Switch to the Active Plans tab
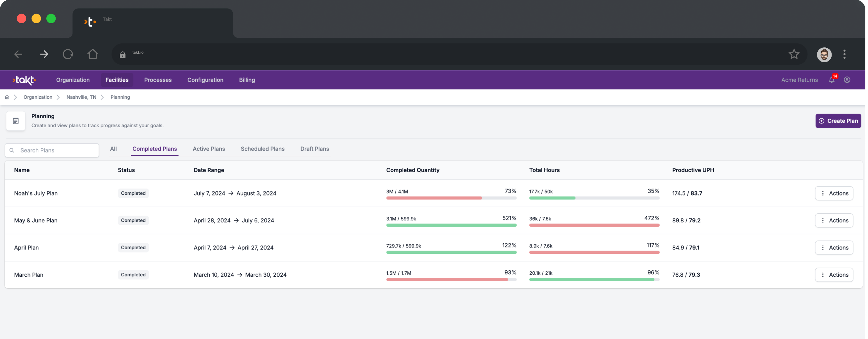 coord(209,149)
